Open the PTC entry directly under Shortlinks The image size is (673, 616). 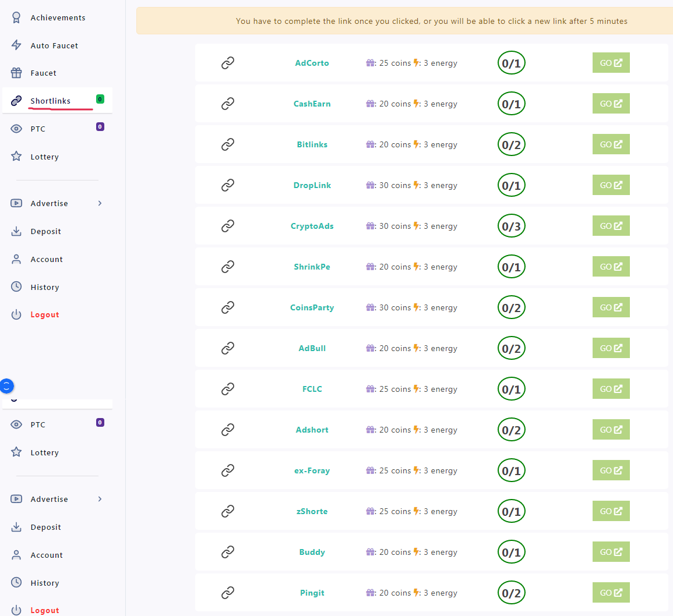[57, 129]
